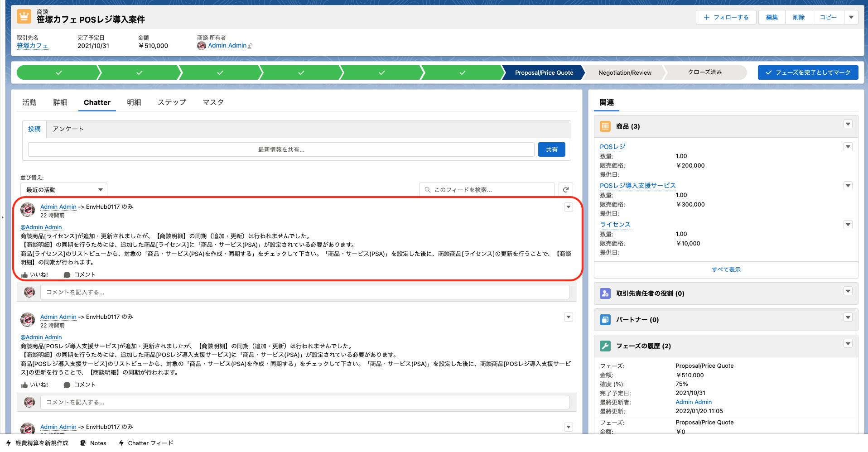Select the 投稿 publisher tab
The image size is (868, 452).
34,129
